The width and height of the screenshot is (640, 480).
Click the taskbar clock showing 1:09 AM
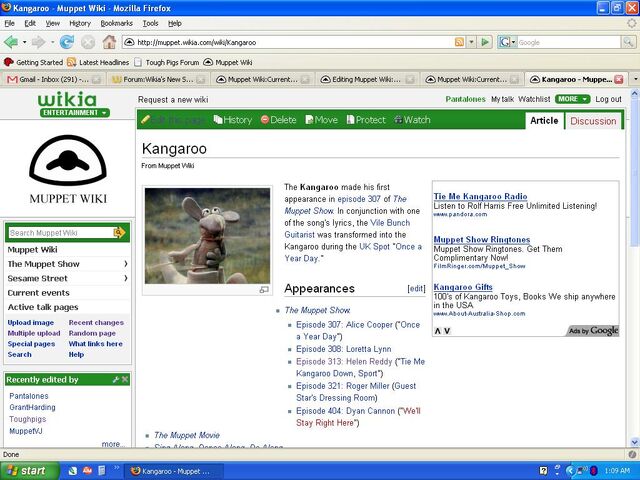617,471
